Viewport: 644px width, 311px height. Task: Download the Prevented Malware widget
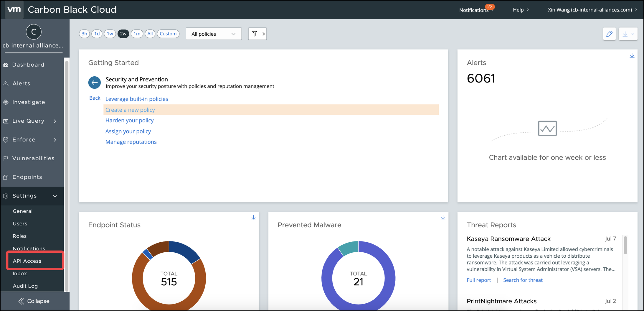(443, 218)
